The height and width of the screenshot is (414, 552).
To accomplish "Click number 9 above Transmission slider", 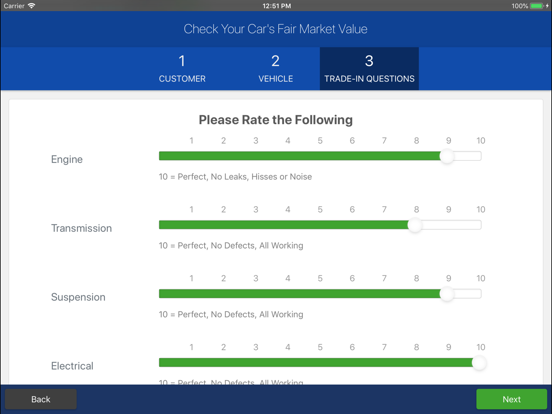I will [x=448, y=210].
